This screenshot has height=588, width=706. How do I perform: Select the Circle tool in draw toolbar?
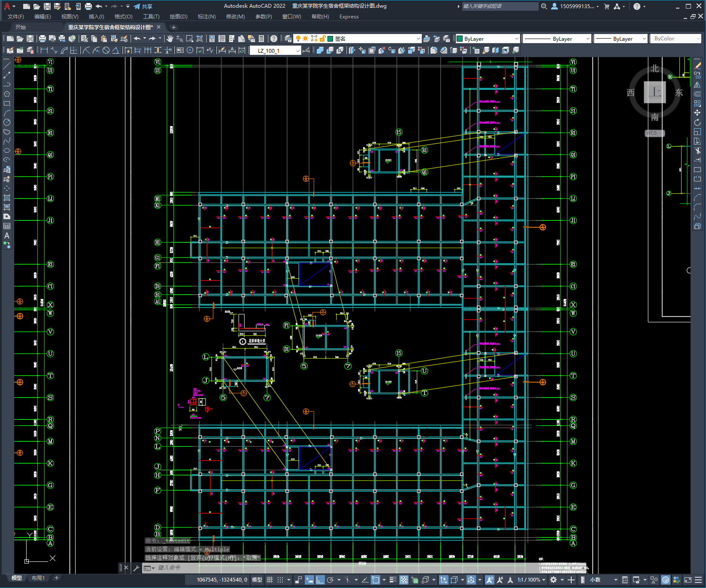point(7,122)
